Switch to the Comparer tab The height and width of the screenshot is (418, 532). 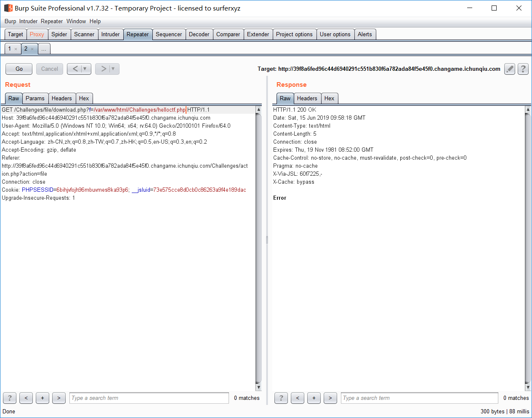[x=228, y=35]
